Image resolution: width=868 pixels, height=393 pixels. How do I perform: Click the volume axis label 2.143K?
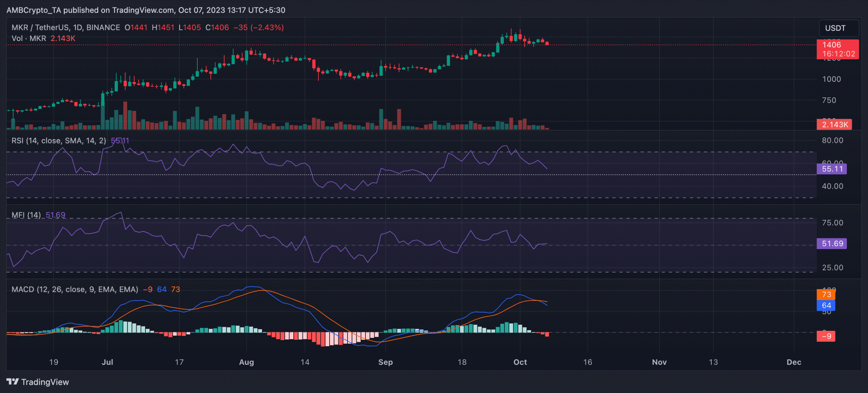pyautogui.click(x=834, y=125)
